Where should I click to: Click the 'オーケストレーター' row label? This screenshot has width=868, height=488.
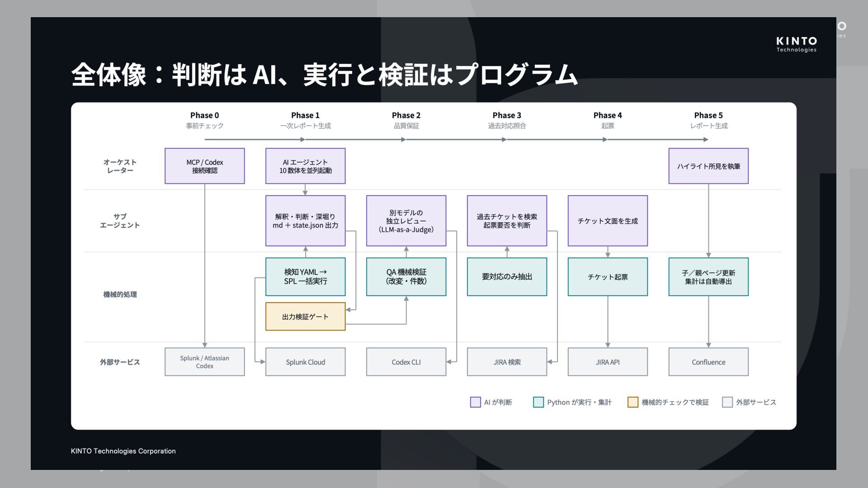(120, 166)
